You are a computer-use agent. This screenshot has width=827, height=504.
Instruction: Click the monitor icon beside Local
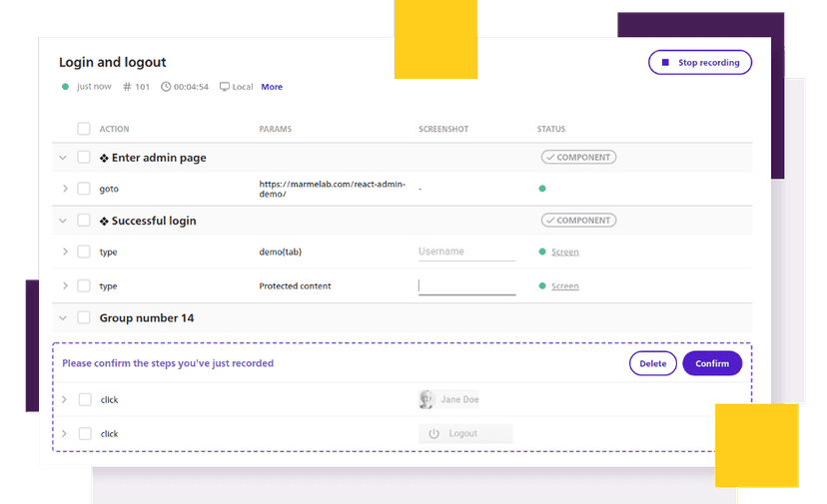(225, 87)
